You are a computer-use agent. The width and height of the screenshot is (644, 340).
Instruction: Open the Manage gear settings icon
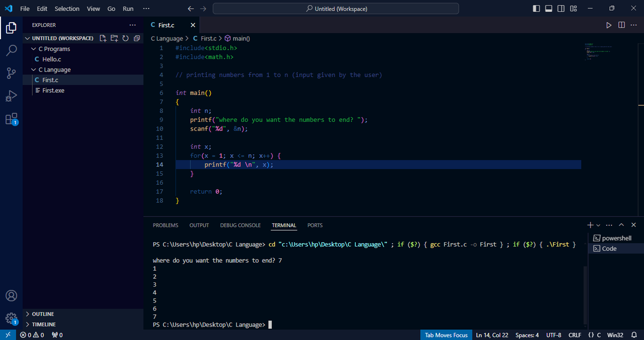coord(11,319)
